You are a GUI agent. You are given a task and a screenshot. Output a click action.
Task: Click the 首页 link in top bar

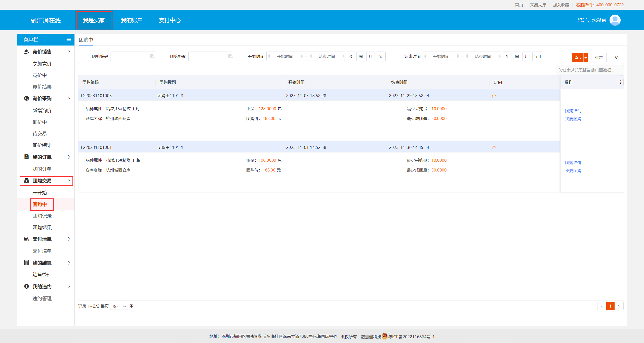click(519, 5)
